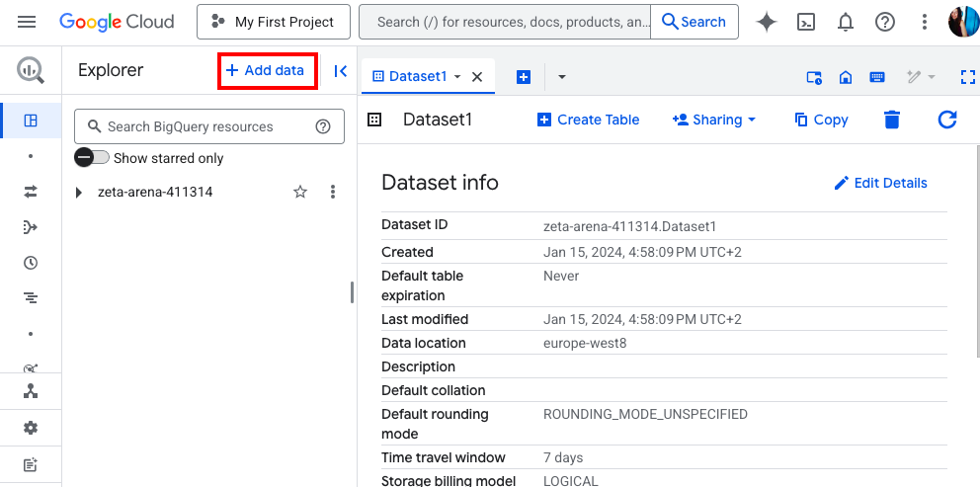The height and width of the screenshot is (487, 980).
Task: Open the scheduled queries clock icon
Action: click(x=31, y=263)
